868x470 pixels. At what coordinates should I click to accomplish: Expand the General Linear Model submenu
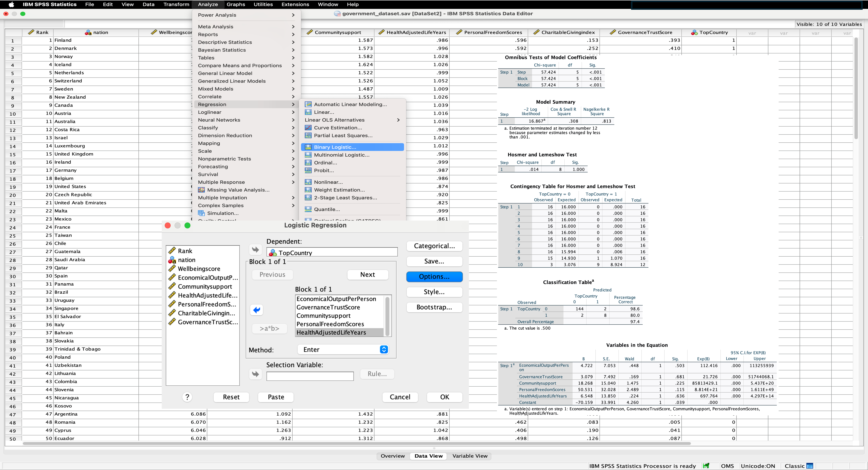(x=246, y=73)
